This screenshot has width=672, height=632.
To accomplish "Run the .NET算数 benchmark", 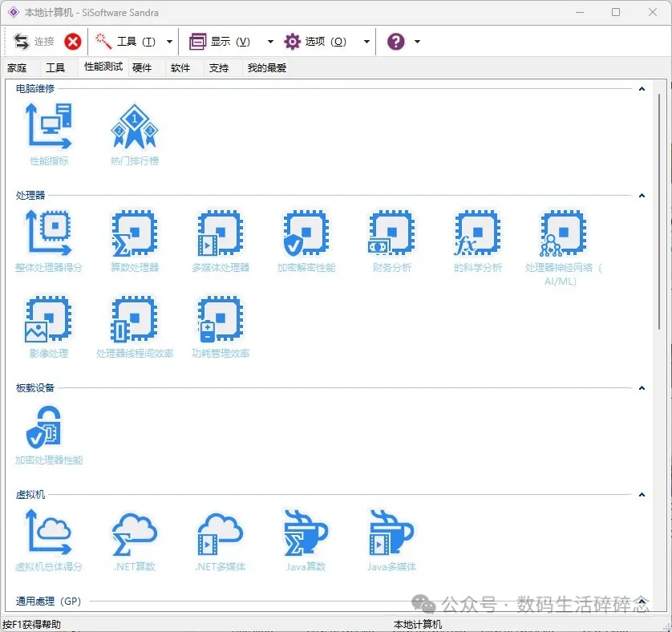I will pyautogui.click(x=135, y=541).
